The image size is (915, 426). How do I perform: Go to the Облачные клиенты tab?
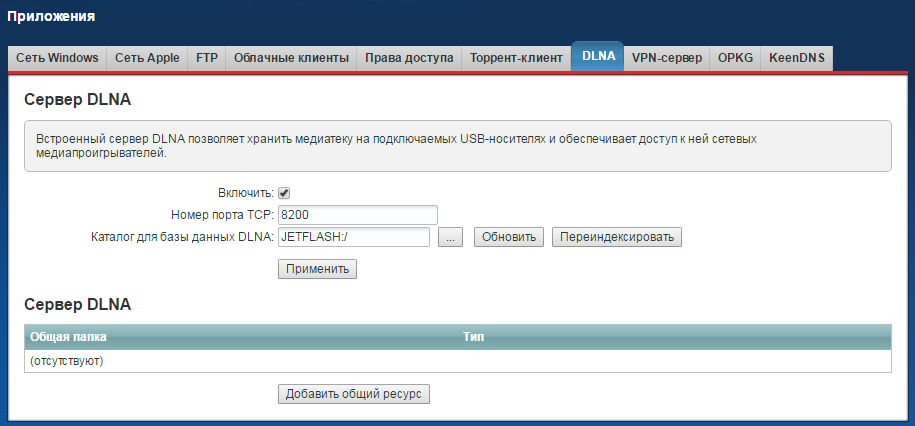291,58
